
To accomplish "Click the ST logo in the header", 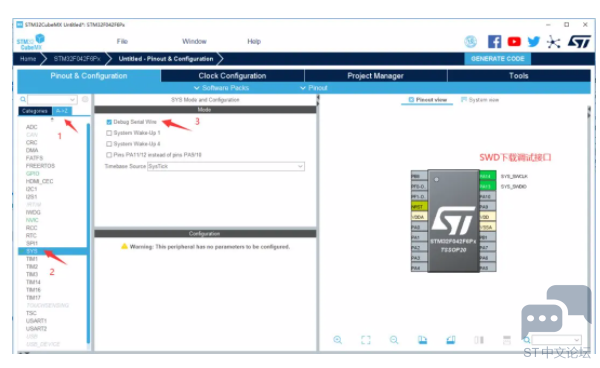I will [x=579, y=41].
